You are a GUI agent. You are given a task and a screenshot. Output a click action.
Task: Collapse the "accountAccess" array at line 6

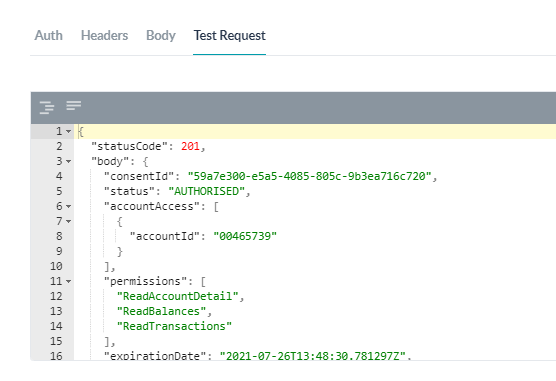(x=68, y=206)
